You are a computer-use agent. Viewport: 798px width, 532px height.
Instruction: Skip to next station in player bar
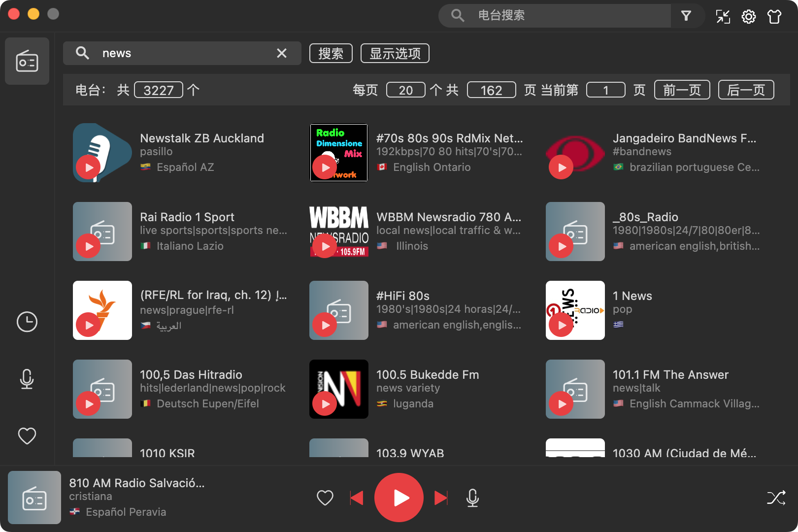point(441,498)
